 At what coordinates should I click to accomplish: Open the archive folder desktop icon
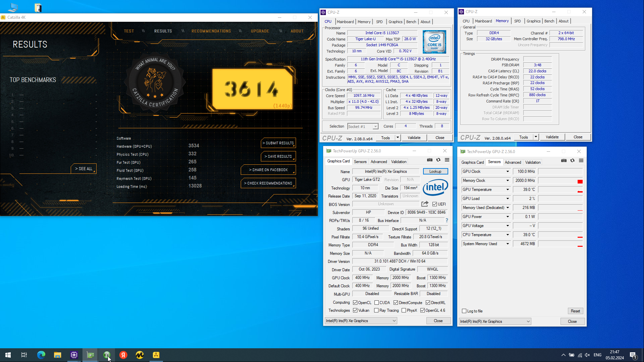[x=38, y=7]
